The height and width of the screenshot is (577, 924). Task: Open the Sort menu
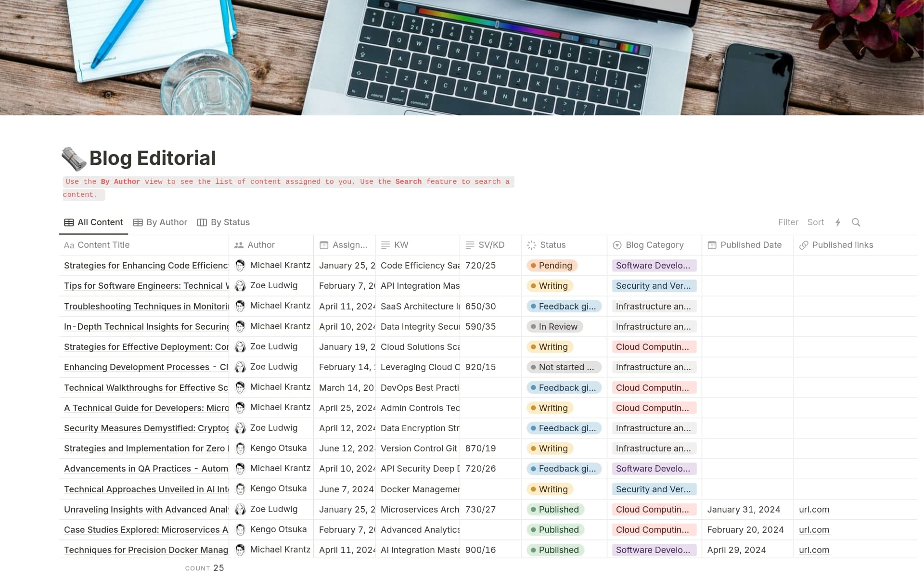[x=816, y=222]
